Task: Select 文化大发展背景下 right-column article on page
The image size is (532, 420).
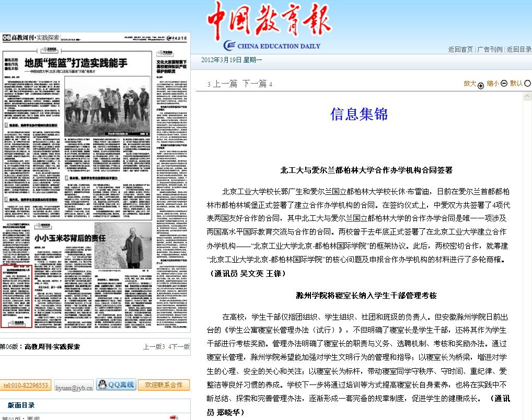Action: [x=172, y=67]
